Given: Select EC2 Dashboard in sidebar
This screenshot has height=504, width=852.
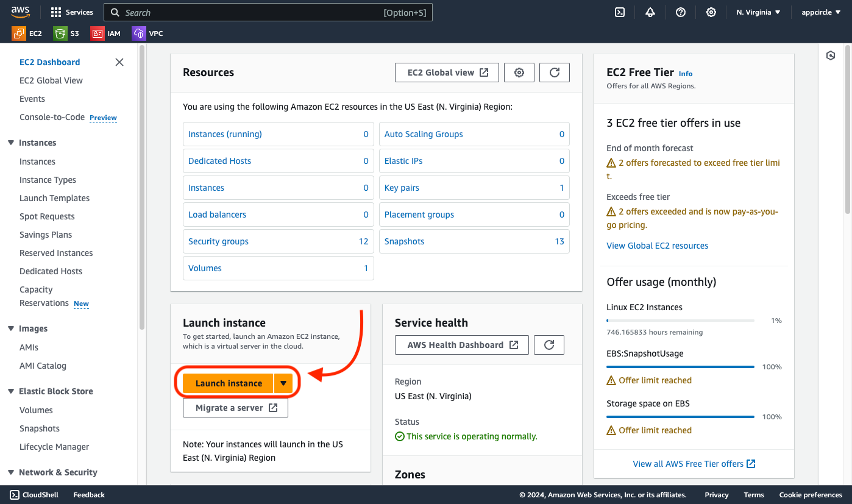Looking at the screenshot, I should pyautogui.click(x=50, y=62).
